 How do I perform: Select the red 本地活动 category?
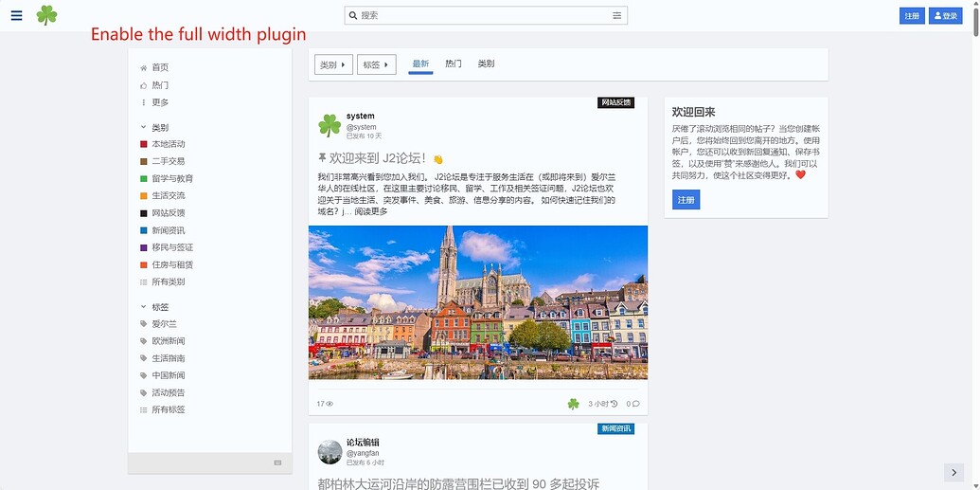(168, 144)
